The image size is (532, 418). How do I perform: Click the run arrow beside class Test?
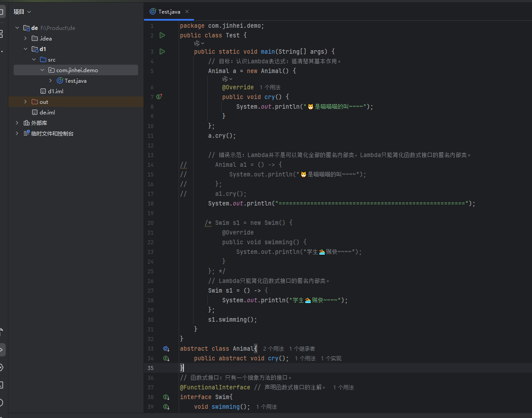[x=162, y=35]
